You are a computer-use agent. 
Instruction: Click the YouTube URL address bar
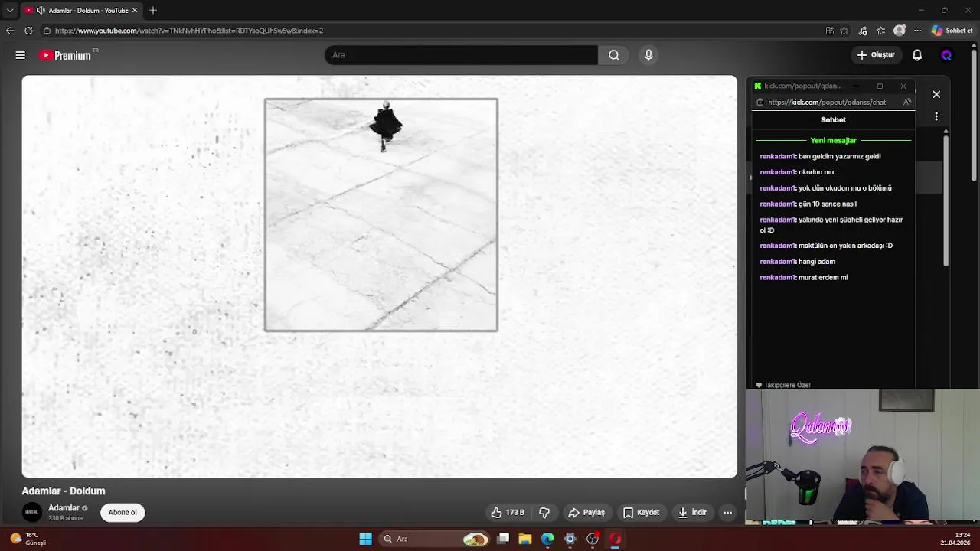(429, 31)
